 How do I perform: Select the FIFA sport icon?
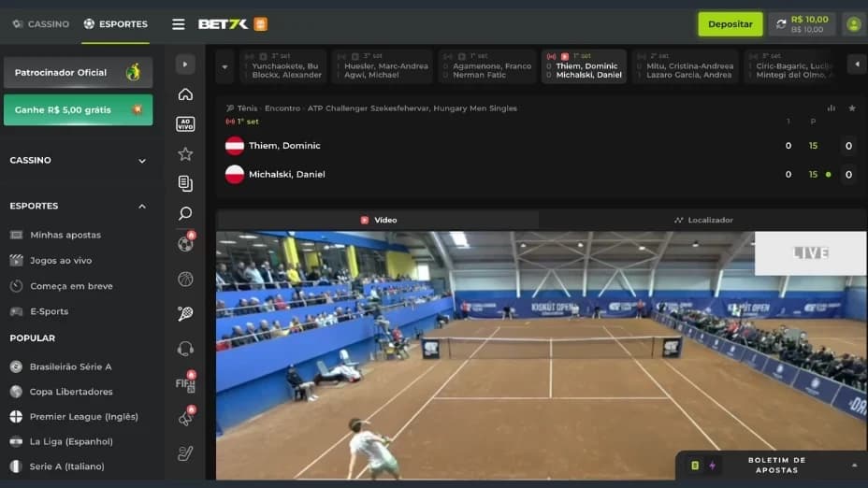[x=185, y=383]
